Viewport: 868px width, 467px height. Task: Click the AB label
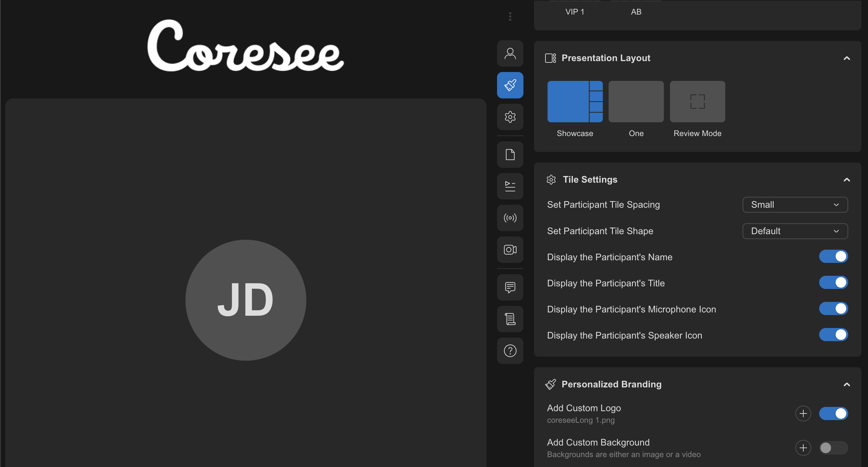[x=636, y=12]
